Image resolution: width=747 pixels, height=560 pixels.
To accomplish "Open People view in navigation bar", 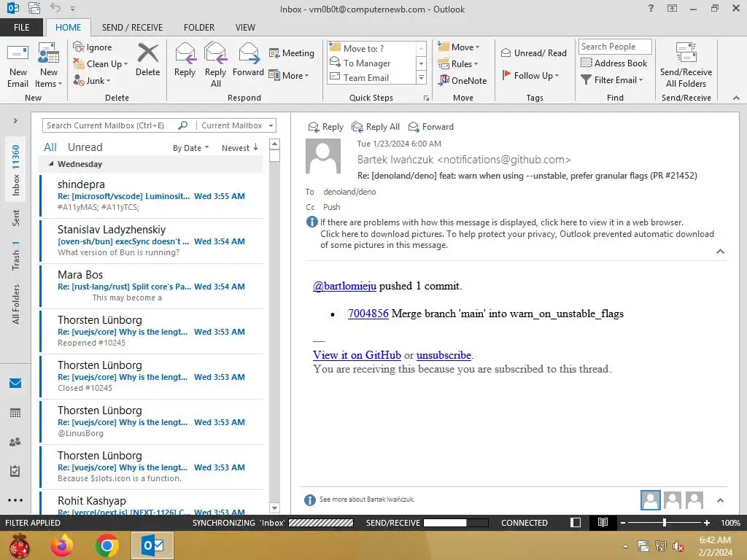I will 15,442.
